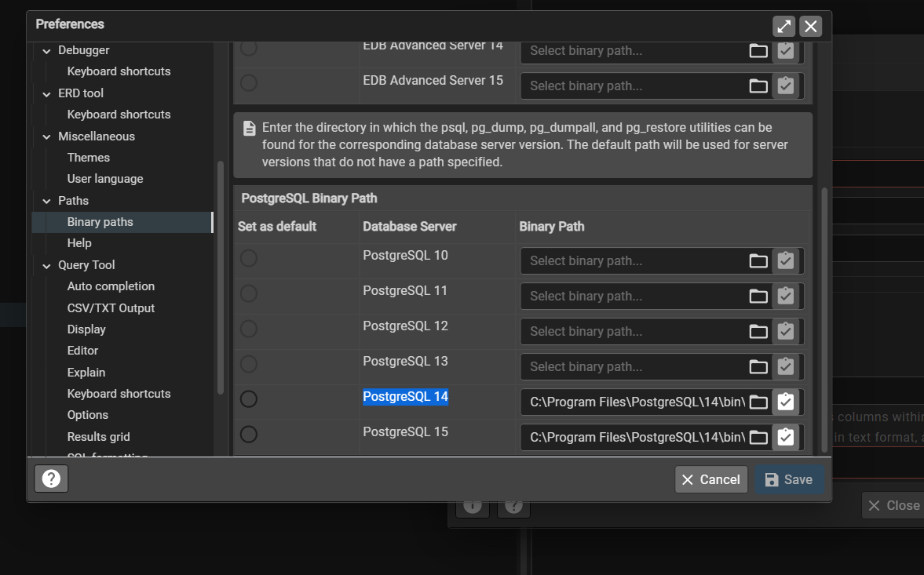Focus PostgreSQL 12 binary path field

click(637, 331)
